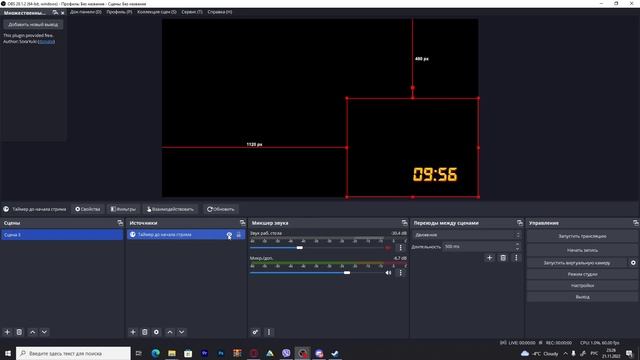Open the transition properties three-dot menu
The height and width of the screenshot is (360, 640).
click(x=516, y=258)
